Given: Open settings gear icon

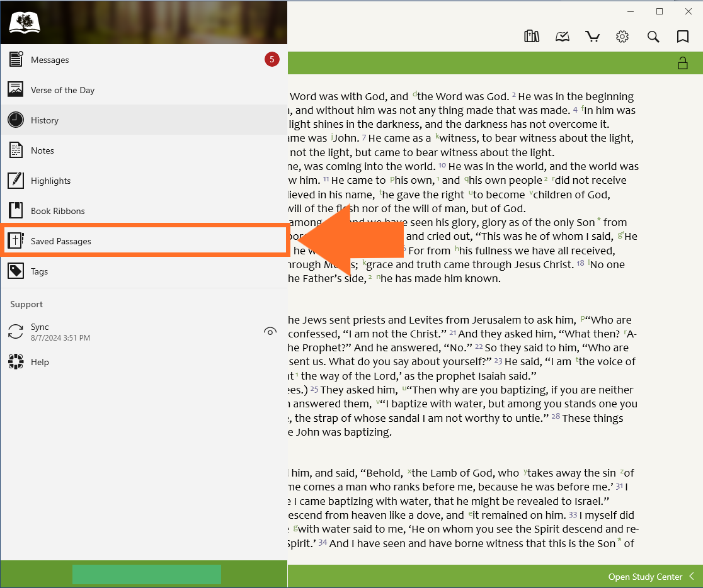Looking at the screenshot, I should (x=622, y=37).
